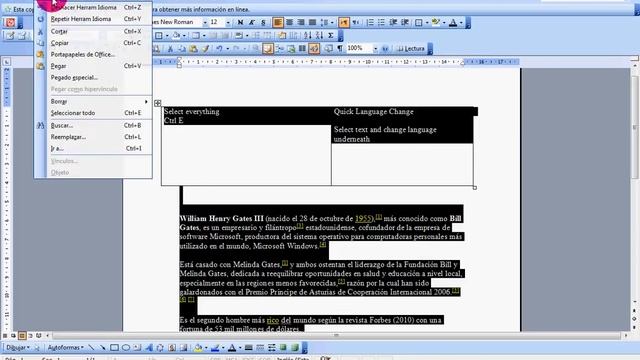Click the decrease indent icon
640x360 pixels.
393,22
